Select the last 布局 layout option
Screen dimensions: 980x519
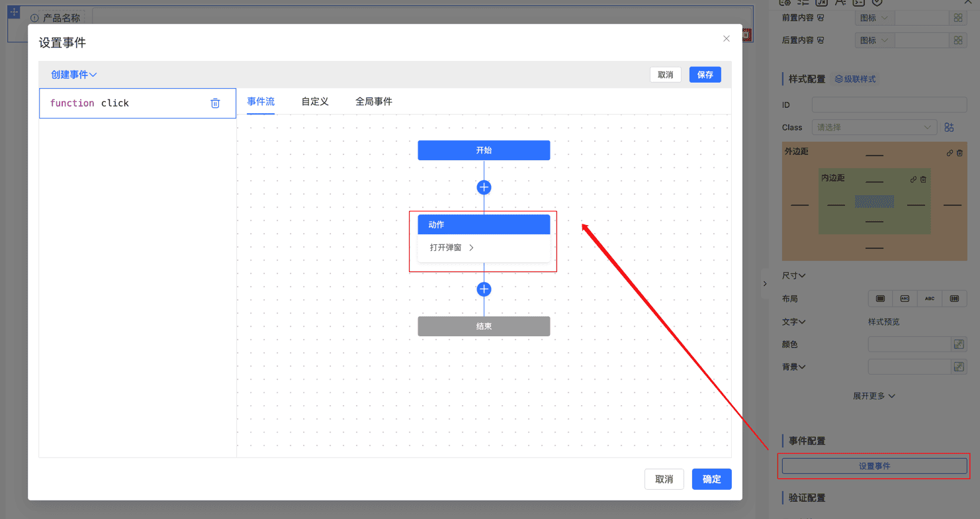tap(954, 299)
